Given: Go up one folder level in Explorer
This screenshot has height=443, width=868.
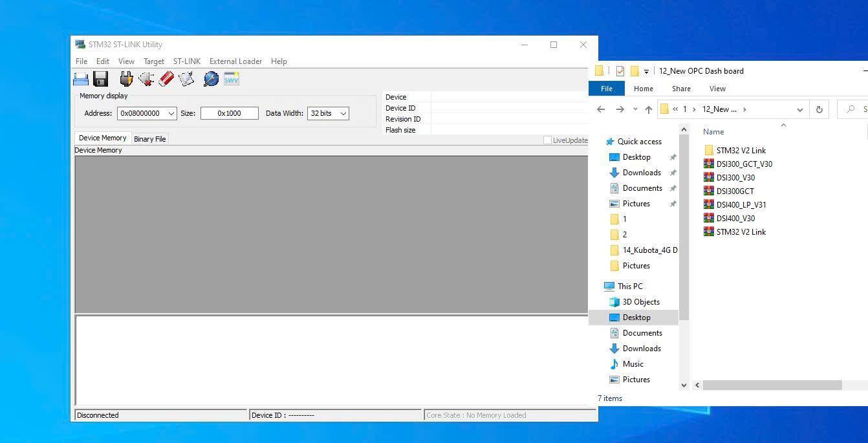Looking at the screenshot, I should tap(648, 109).
